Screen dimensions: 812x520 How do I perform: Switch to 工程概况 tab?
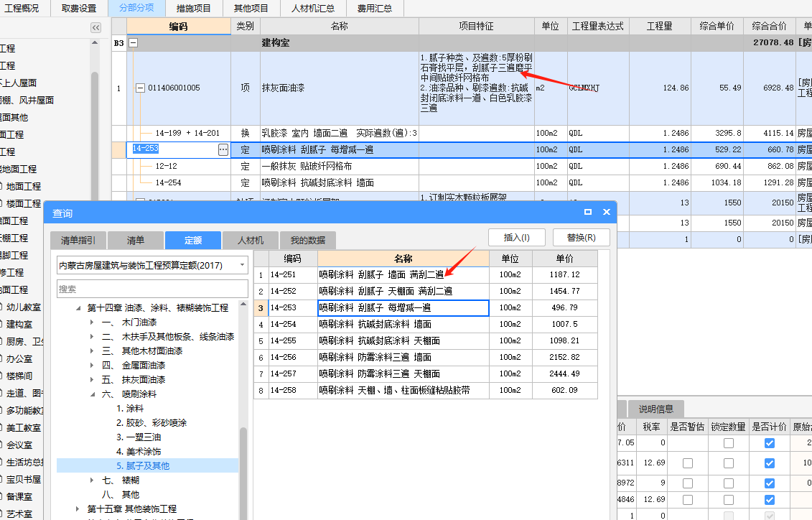[22, 9]
